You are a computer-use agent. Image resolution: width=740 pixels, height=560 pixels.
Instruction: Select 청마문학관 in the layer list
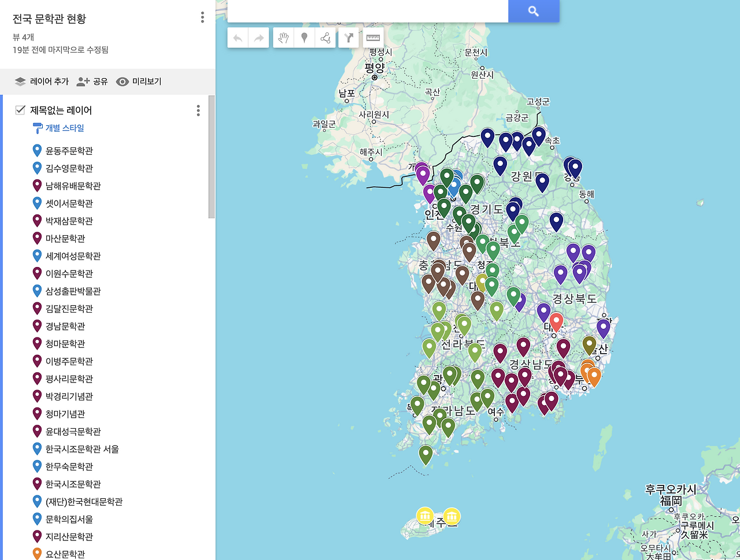tap(65, 343)
